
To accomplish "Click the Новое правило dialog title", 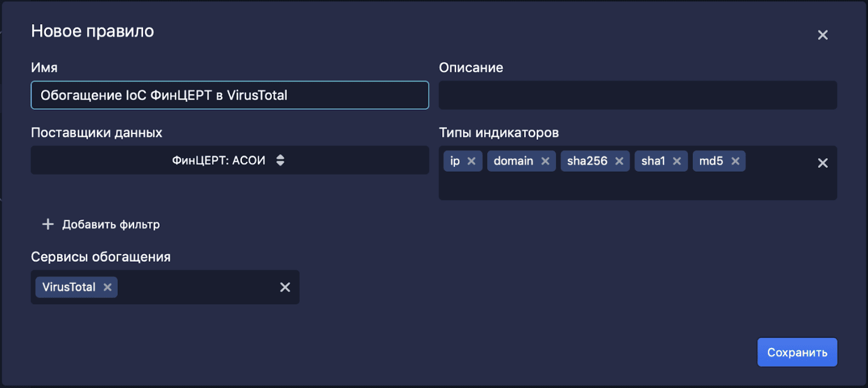I will 92,31.
